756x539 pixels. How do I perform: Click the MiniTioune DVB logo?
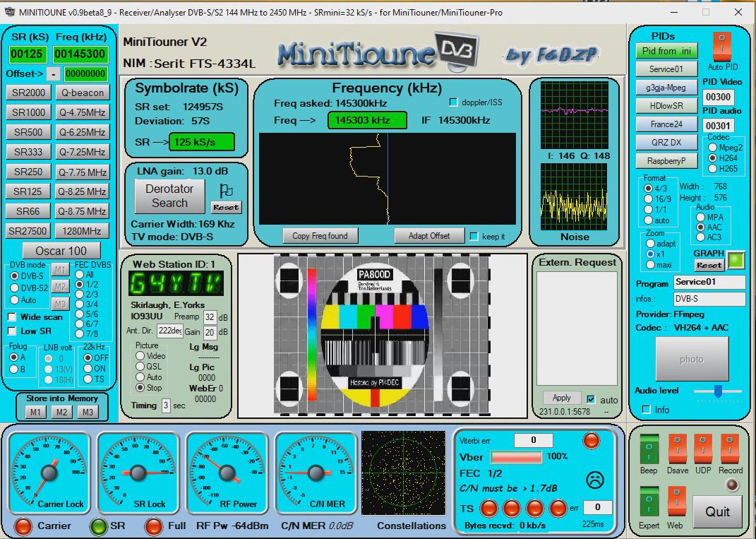pos(378,52)
